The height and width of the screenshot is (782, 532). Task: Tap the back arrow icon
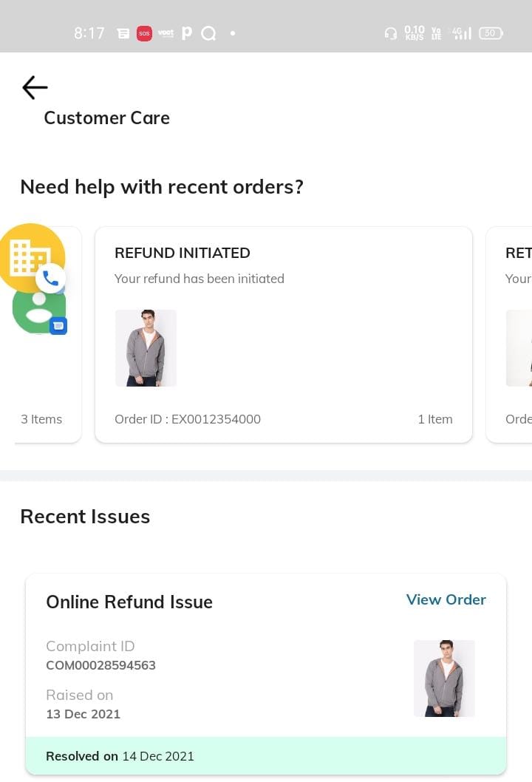[x=35, y=88]
